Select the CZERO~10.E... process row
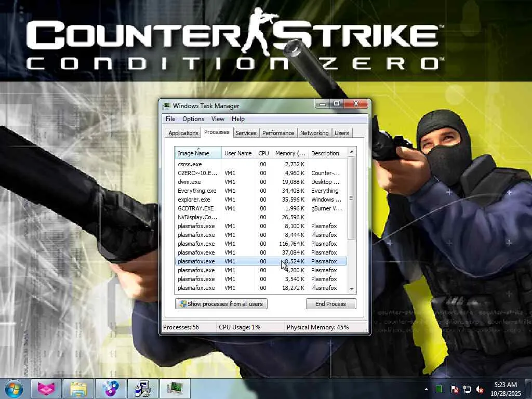The image size is (532, 399). (261, 173)
